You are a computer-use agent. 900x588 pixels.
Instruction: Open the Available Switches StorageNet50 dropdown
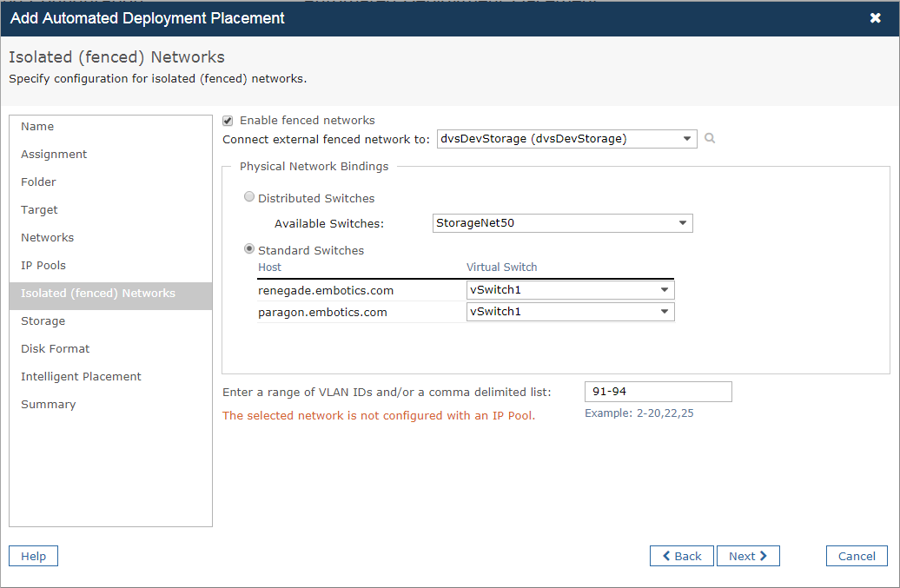pyautogui.click(x=563, y=223)
